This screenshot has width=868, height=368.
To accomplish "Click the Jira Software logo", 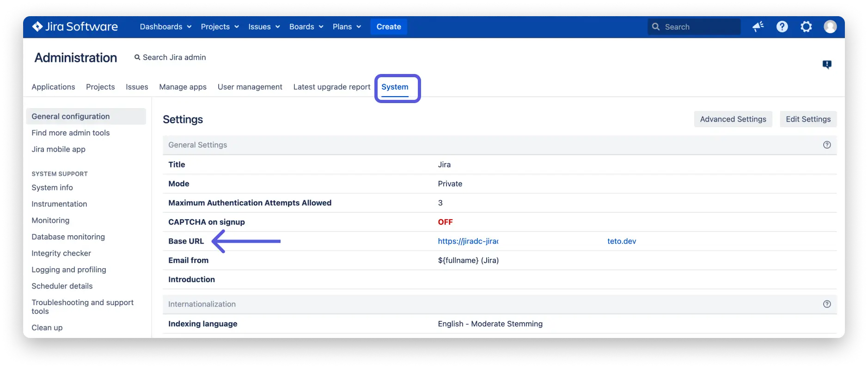I will [x=75, y=27].
